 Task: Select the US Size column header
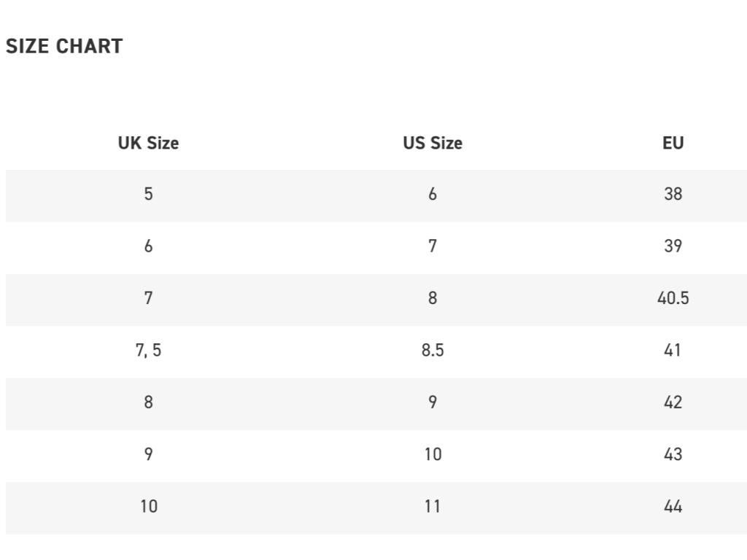[433, 143]
